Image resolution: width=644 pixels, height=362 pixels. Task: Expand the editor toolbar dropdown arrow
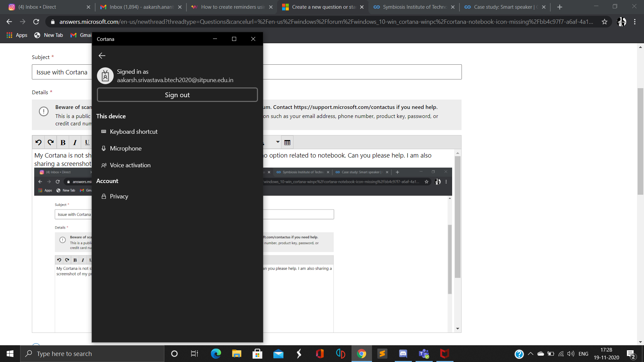[x=278, y=142]
